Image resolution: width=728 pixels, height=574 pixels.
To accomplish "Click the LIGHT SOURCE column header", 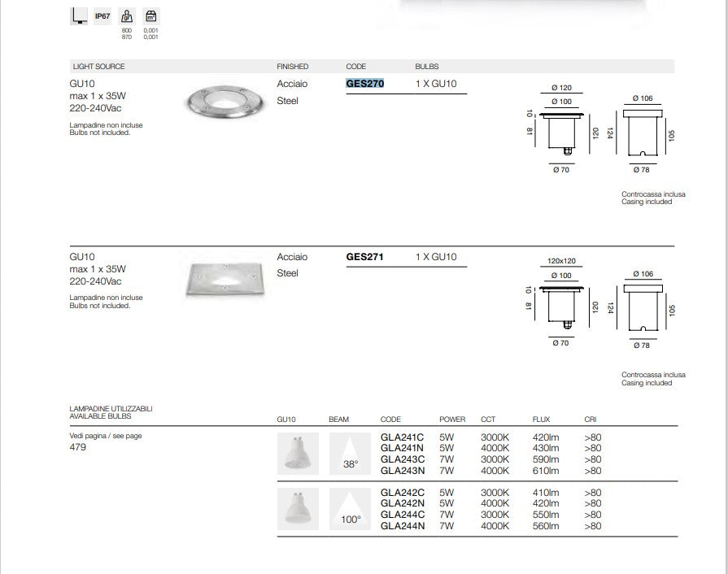I will point(98,67).
